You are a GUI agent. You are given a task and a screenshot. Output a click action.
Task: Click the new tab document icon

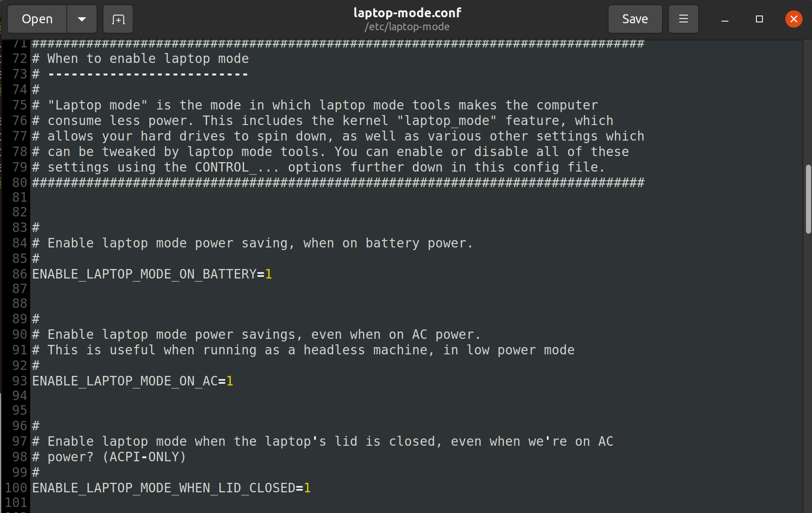pyautogui.click(x=118, y=19)
